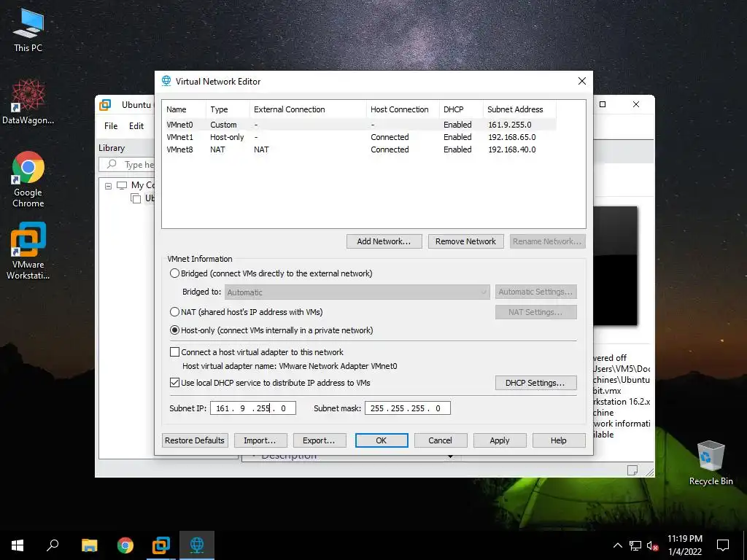Confirm with the OK button
The width and height of the screenshot is (747, 560).
coord(381,440)
